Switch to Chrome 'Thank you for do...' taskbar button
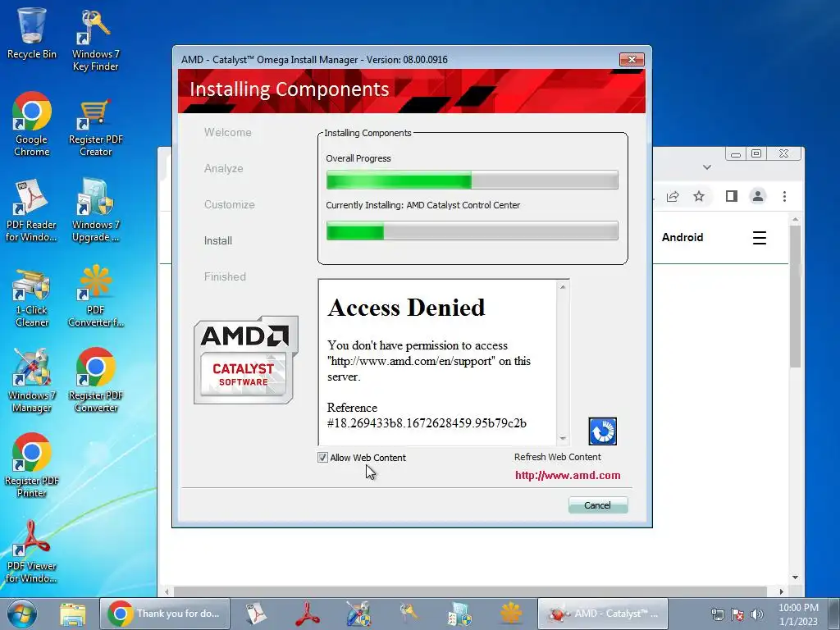The image size is (840, 630). (165, 614)
